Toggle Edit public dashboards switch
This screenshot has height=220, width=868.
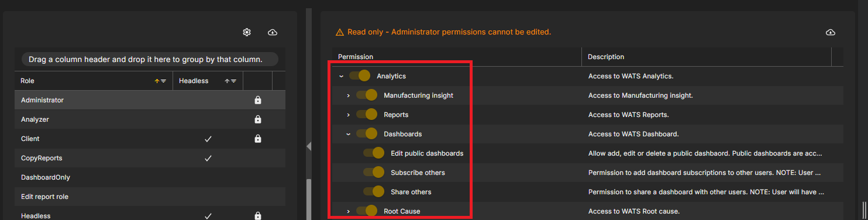(374, 153)
